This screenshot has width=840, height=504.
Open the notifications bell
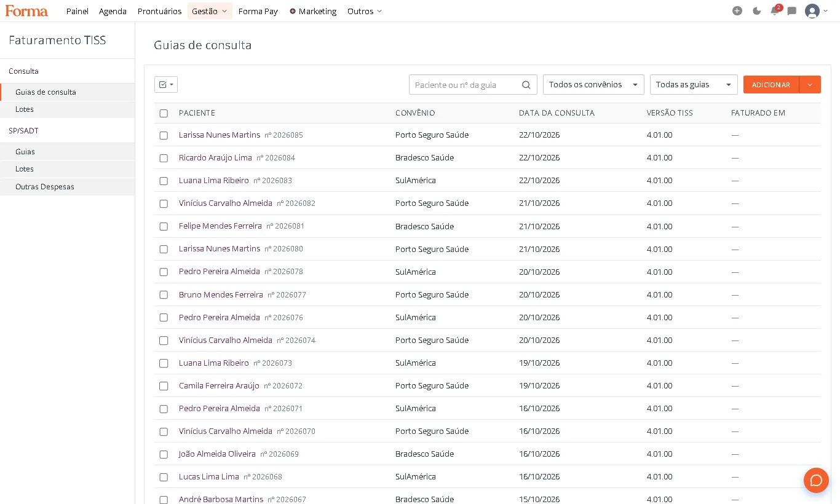[775, 11]
